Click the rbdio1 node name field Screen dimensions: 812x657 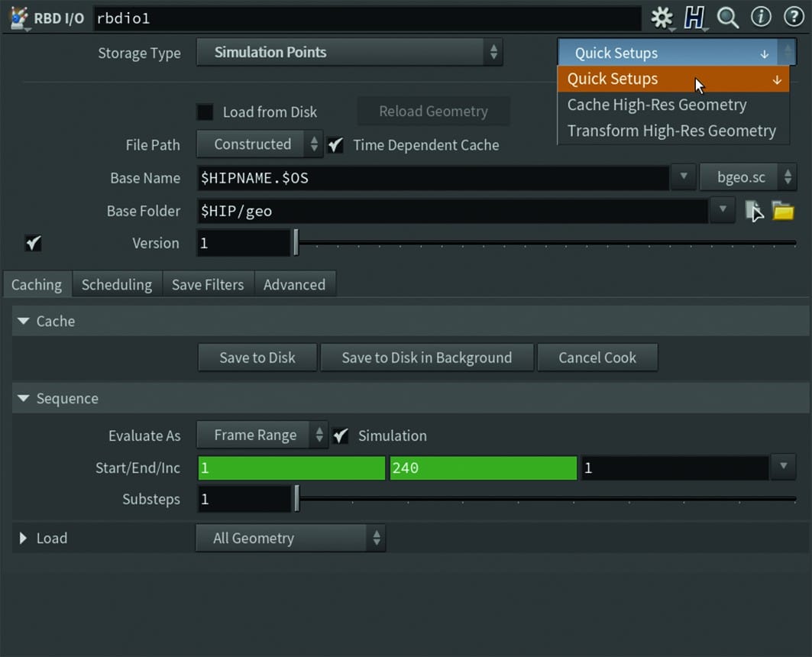click(367, 18)
